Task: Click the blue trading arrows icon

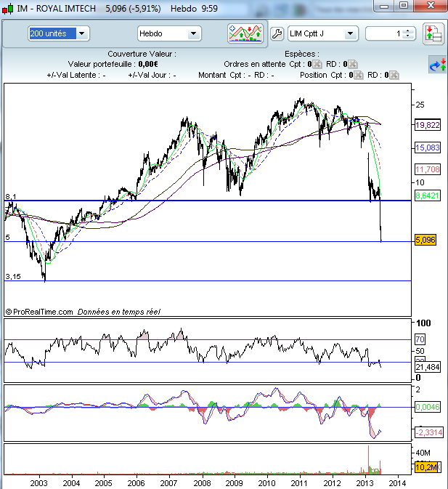Action: [x=437, y=65]
